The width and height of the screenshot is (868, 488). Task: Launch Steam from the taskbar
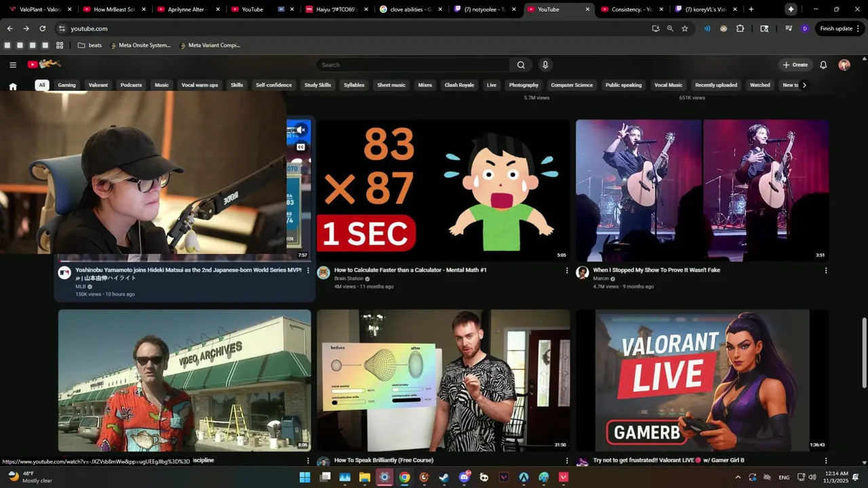444,477
